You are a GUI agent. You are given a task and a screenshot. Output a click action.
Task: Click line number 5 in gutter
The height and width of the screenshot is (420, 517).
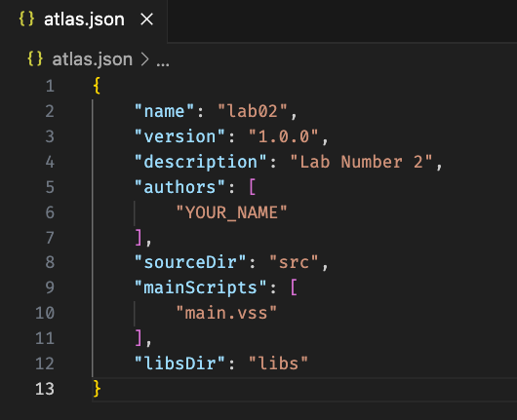tap(50, 187)
